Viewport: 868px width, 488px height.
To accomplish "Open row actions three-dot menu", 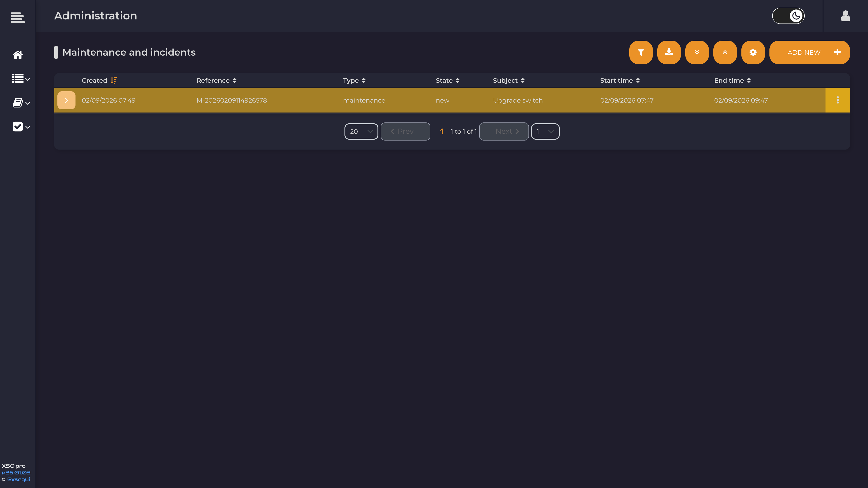I will click(x=837, y=100).
